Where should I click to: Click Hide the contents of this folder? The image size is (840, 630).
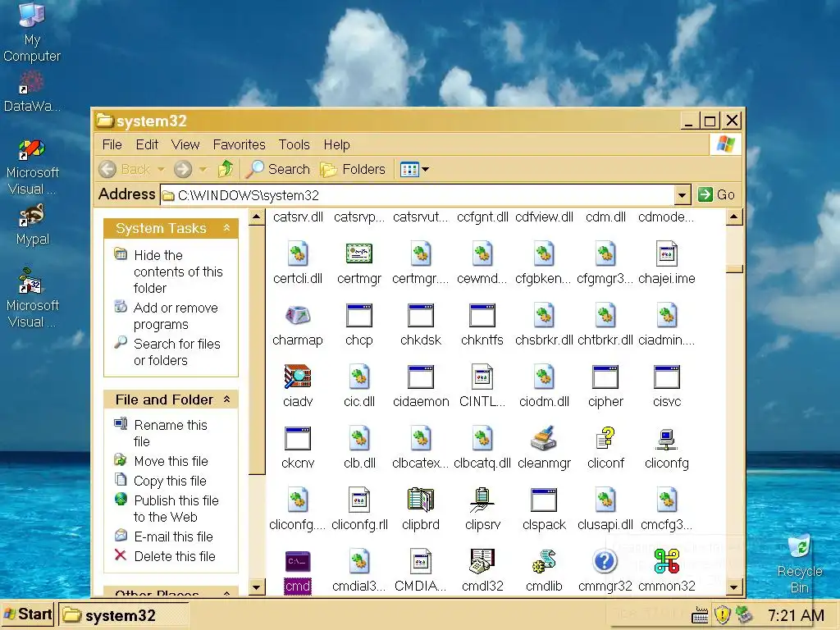point(178,272)
